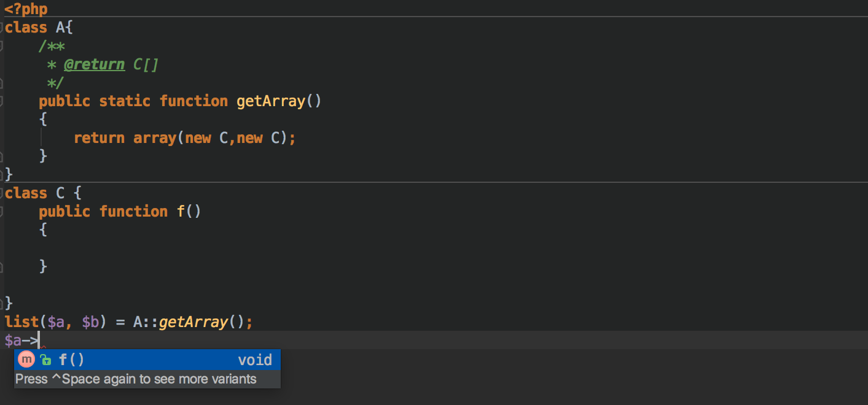Click the void return type in the popup

(255, 360)
